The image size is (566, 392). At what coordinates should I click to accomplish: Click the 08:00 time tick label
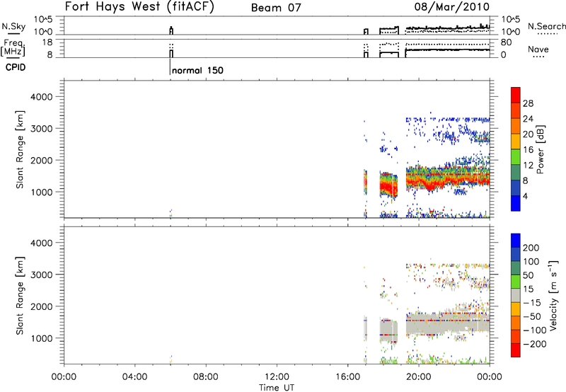(x=206, y=377)
